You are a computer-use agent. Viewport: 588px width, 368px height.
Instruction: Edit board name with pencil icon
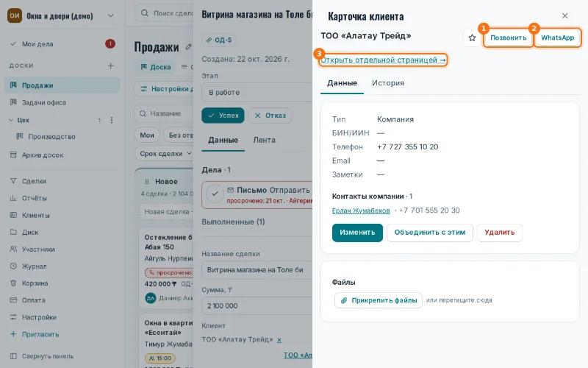[188, 47]
